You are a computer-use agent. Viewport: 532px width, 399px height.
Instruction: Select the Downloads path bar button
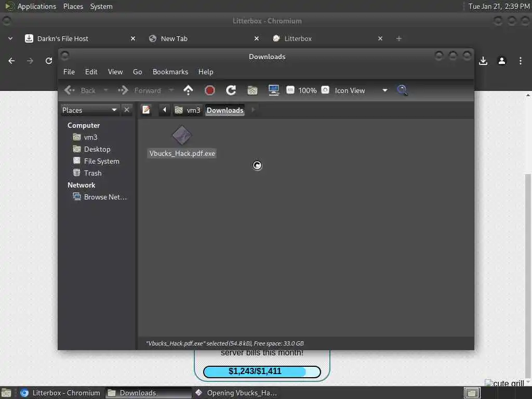[225, 110]
